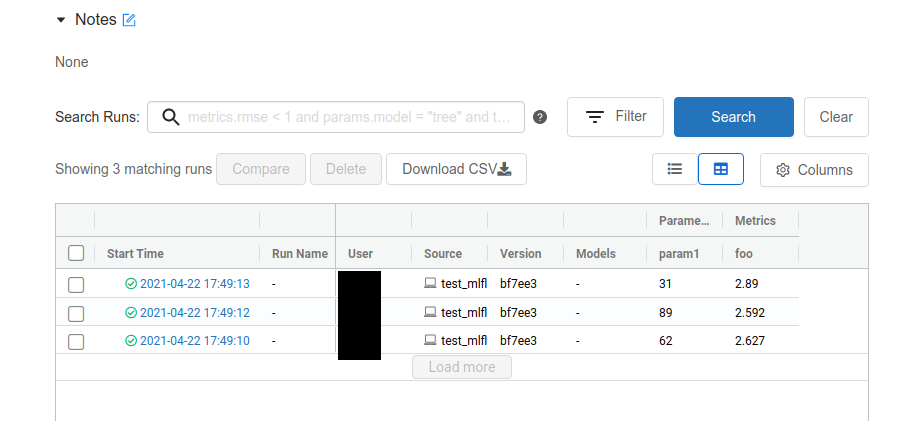Open run 2021-04-22 17:49:13 link
The width and height of the screenshot is (900, 421).
(195, 284)
